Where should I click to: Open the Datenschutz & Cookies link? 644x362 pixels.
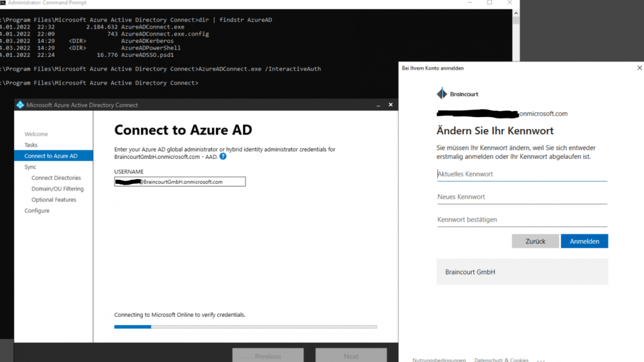click(x=501, y=360)
